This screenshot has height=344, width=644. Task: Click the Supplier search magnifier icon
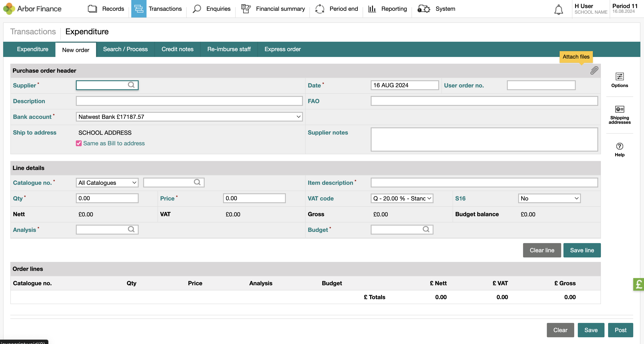click(x=131, y=85)
